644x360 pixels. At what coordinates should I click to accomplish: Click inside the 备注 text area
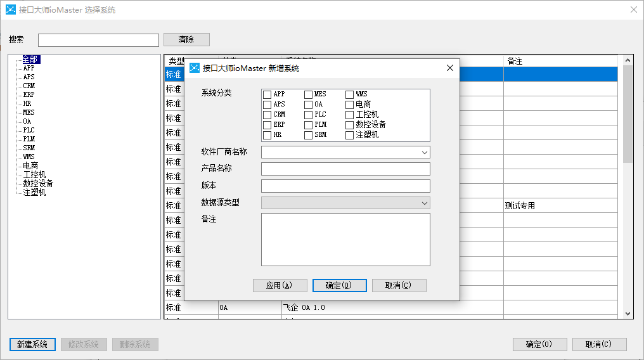tap(345, 239)
